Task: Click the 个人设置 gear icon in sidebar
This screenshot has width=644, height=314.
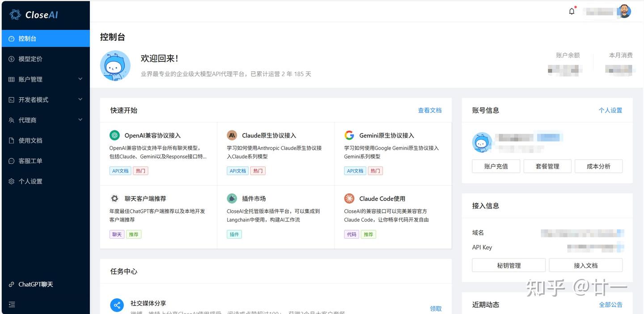Action: pyautogui.click(x=12, y=181)
